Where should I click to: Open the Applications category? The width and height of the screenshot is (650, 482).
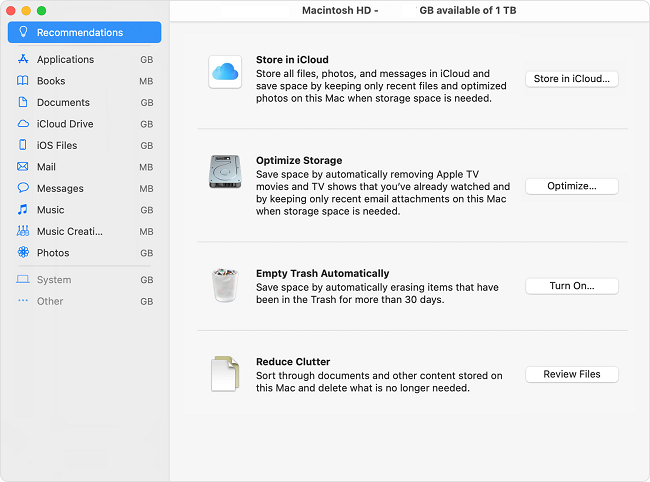coord(85,59)
